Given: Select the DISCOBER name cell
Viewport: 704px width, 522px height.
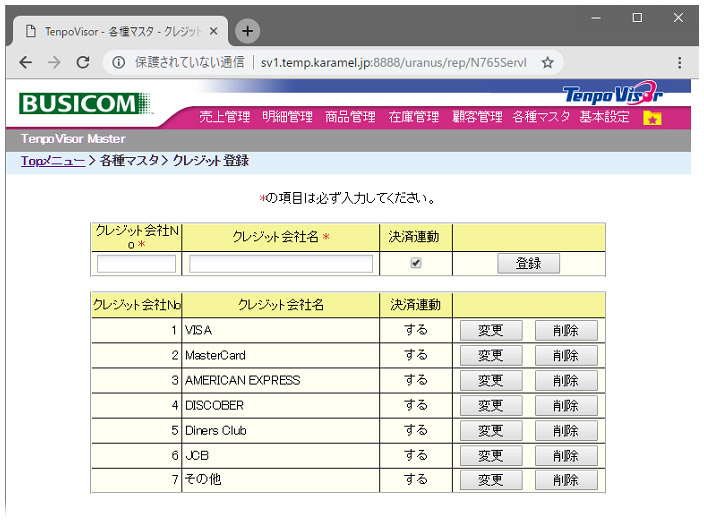Looking at the screenshot, I should [x=281, y=406].
